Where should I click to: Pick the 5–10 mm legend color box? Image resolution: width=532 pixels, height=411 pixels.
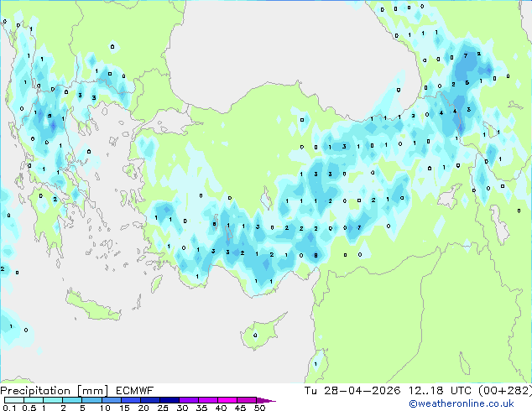coord(91,400)
